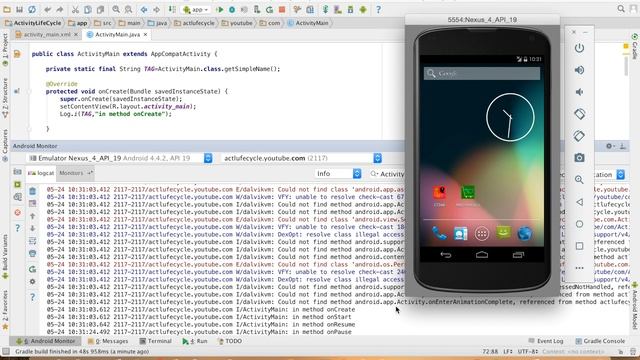This screenshot has width=640, height=360.
Task: Click emulator Zoom magnifier icon
Action: [x=579, y=180]
